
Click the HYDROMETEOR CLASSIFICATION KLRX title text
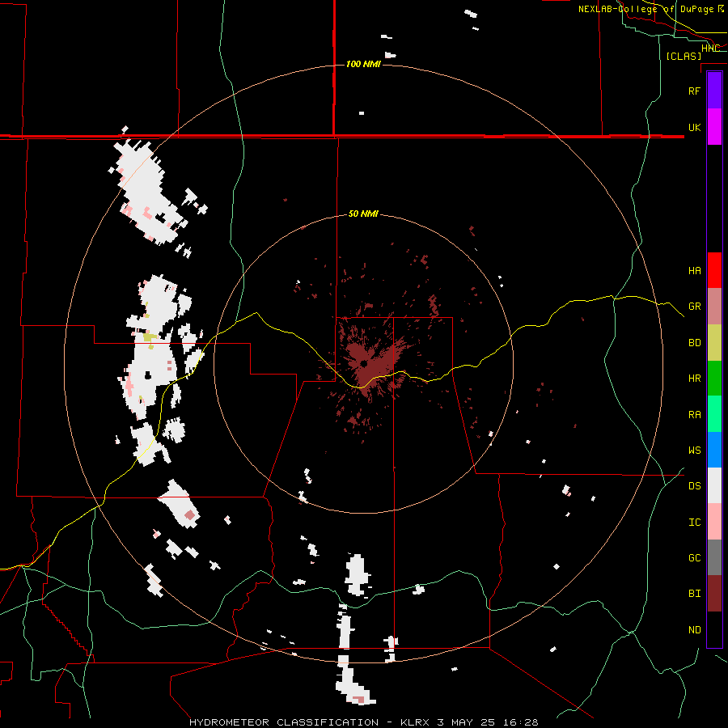tap(363, 722)
